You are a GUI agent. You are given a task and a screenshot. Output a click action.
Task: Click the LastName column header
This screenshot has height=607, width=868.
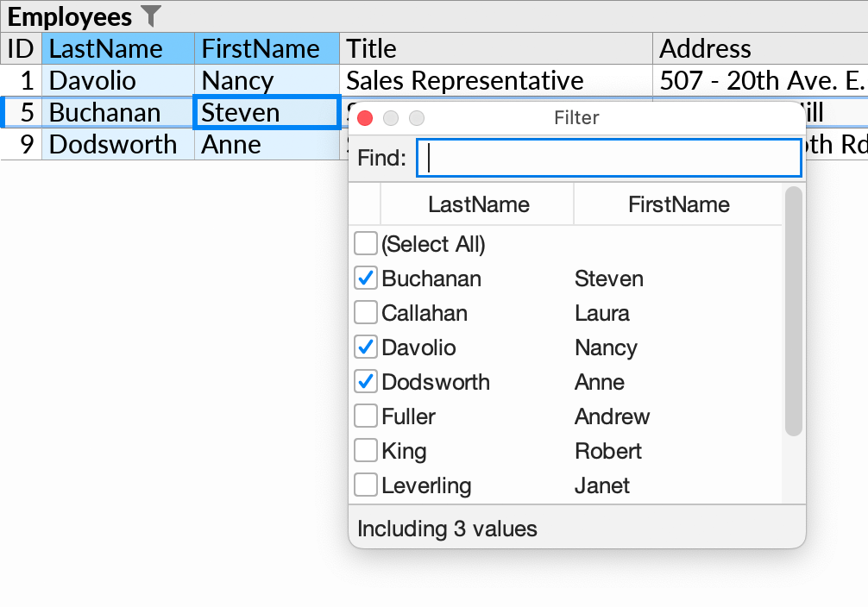(x=118, y=48)
